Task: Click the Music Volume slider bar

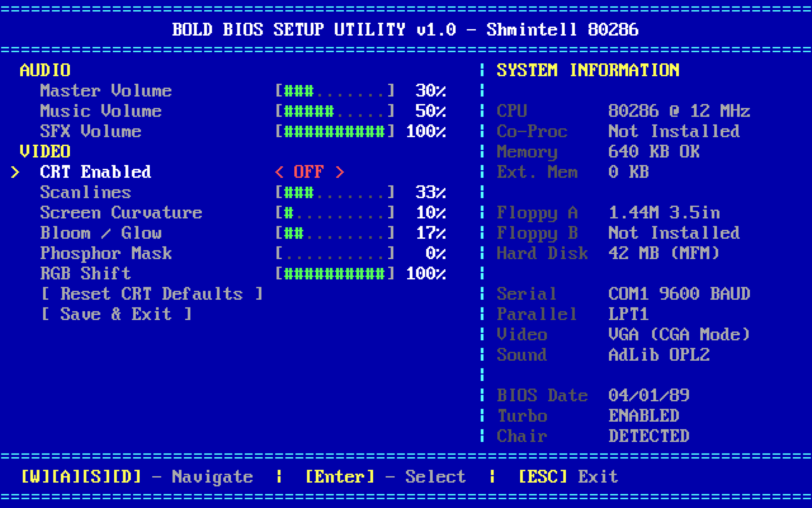Action: (x=335, y=111)
